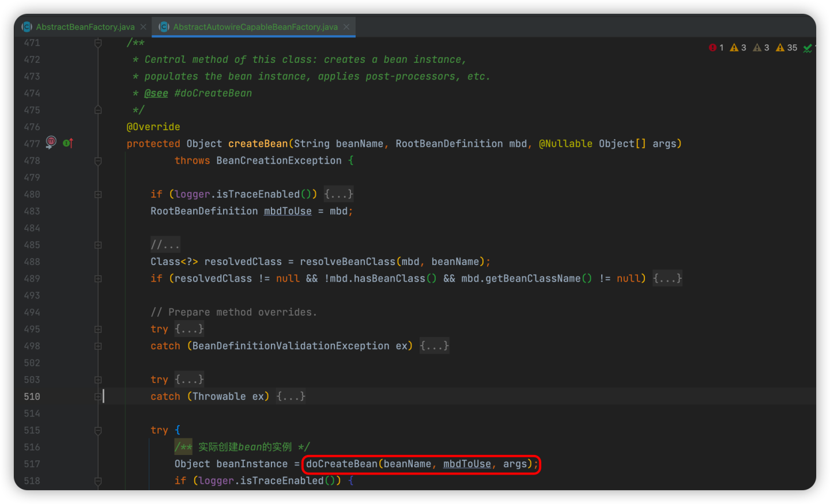
Task: Expand the folded block at line 480
Action: pos(98,195)
